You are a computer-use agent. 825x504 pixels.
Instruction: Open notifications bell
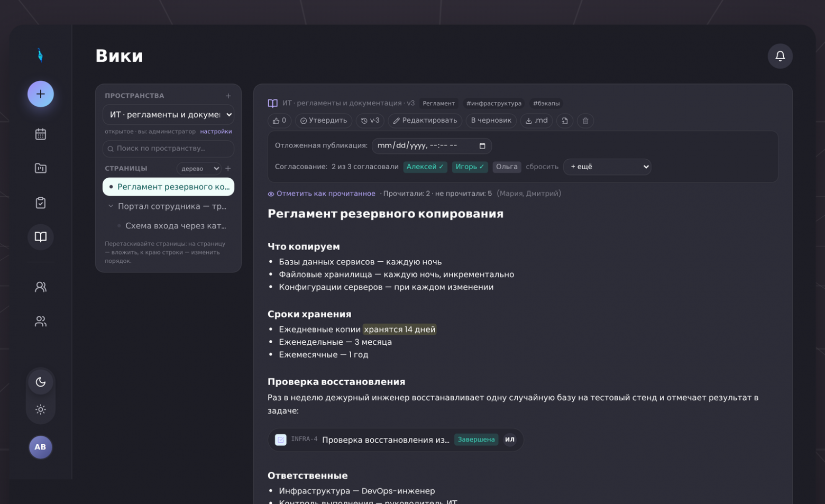(x=780, y=56)
